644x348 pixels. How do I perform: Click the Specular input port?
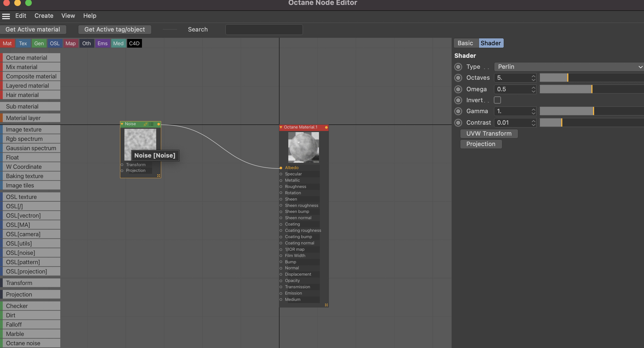(281, 174)
